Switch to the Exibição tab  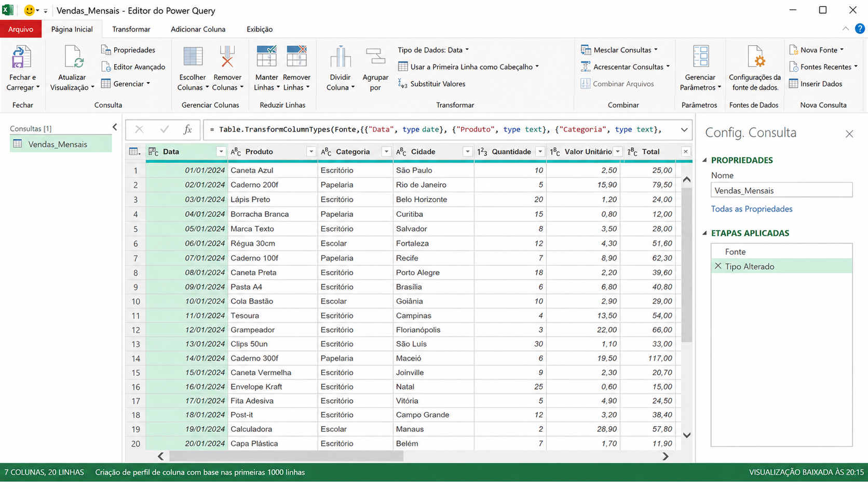[x=260, y=29]
